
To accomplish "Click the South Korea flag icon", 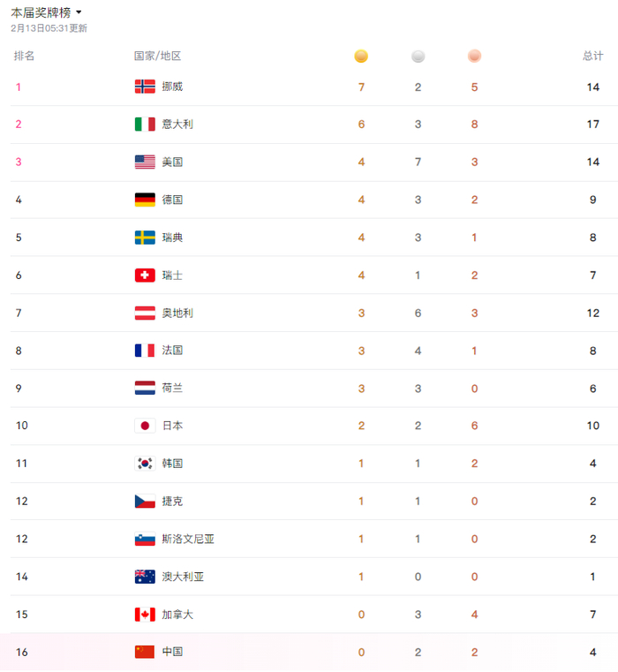I will (x=145, y=464).
